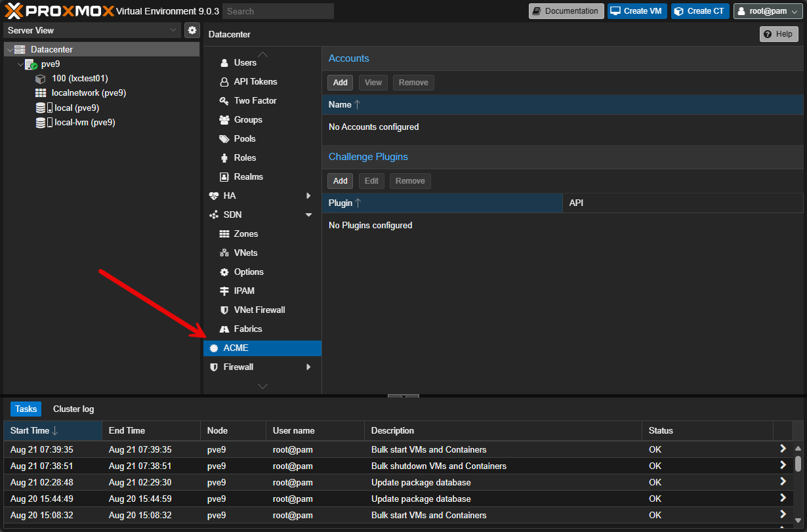The width and height of the screenshot is (807, 532).
Task: Open Fabrics via the road icon
Action: 223,329
